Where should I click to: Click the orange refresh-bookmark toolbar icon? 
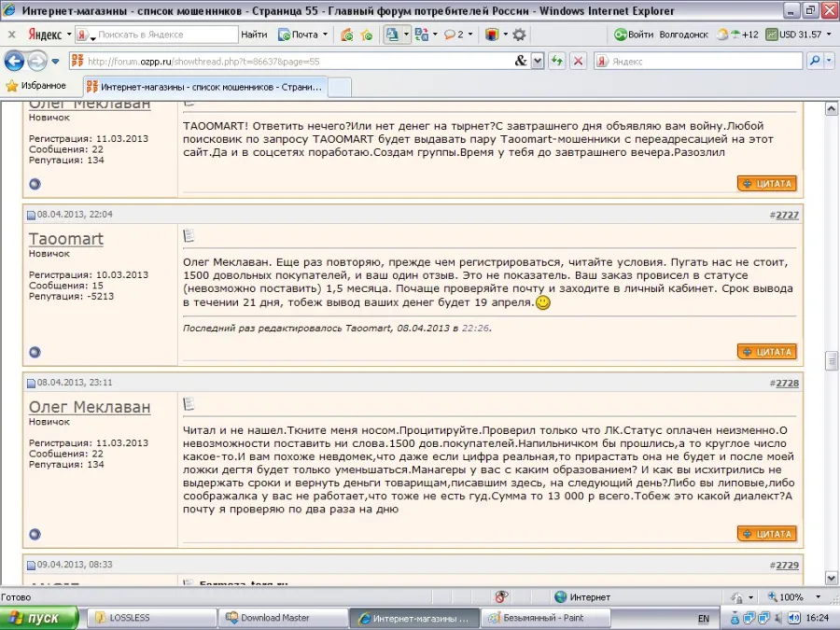347,35
